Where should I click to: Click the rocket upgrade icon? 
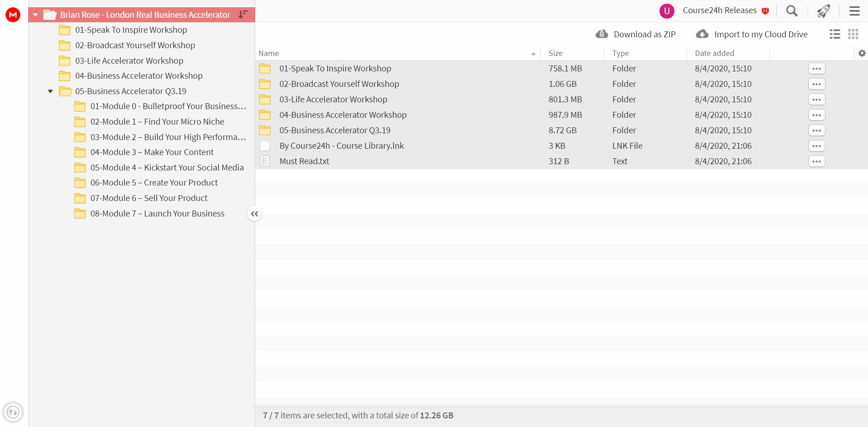(823, 11)
